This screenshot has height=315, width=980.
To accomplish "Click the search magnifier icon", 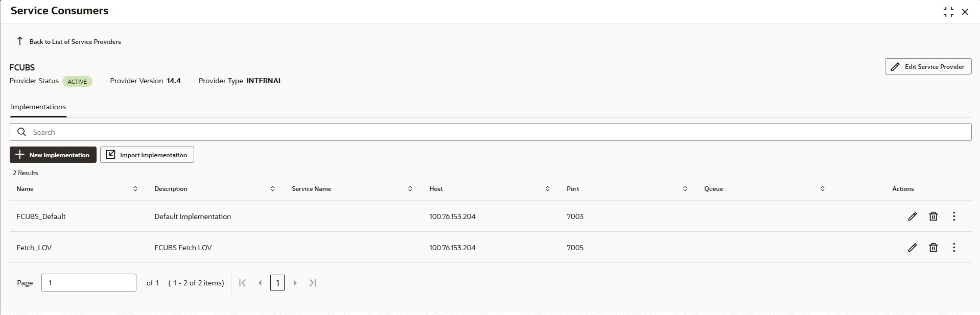I will 21,132.
